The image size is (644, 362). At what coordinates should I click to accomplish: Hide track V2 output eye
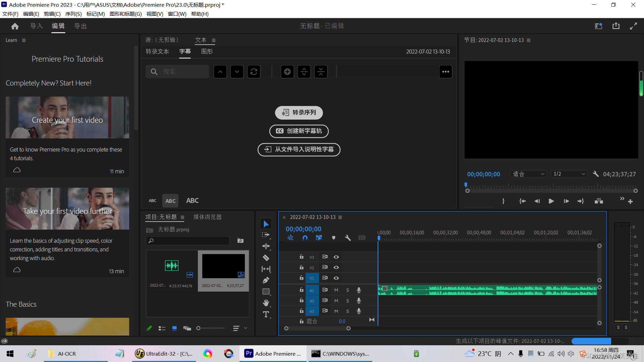point(336,267)
